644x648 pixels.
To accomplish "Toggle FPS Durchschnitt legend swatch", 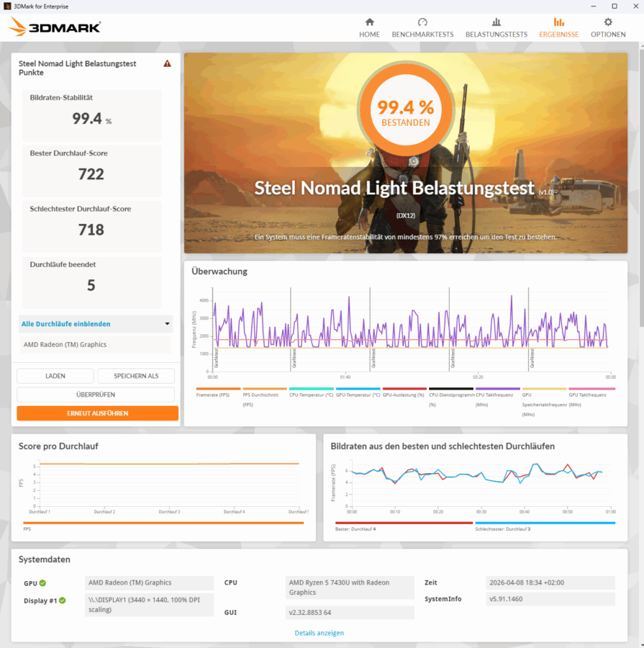I will click(x=265, y=389).
